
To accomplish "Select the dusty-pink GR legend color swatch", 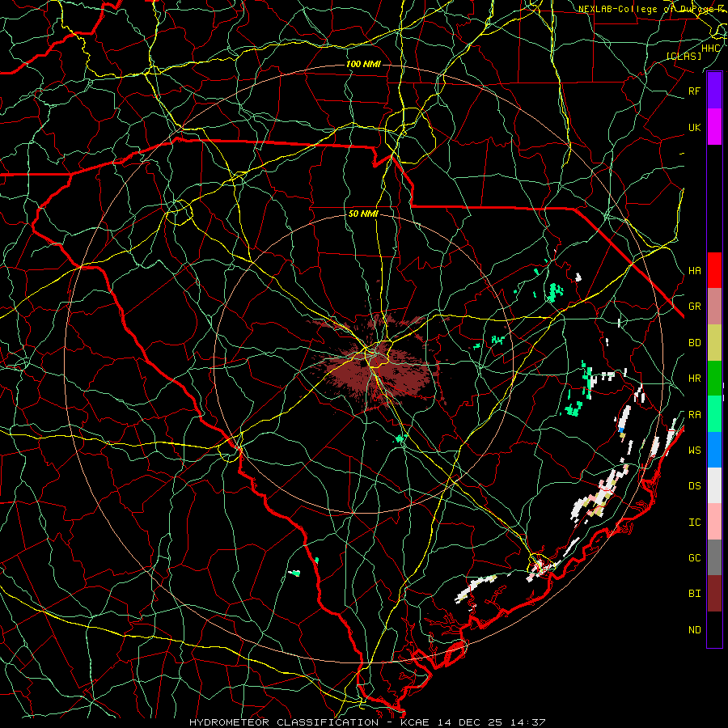I will [714, 307].
